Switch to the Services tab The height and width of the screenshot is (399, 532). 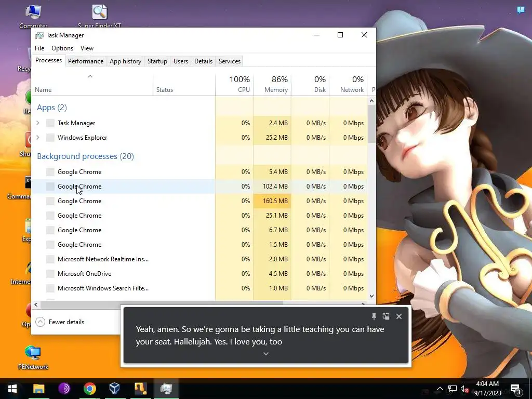point(229,61)
